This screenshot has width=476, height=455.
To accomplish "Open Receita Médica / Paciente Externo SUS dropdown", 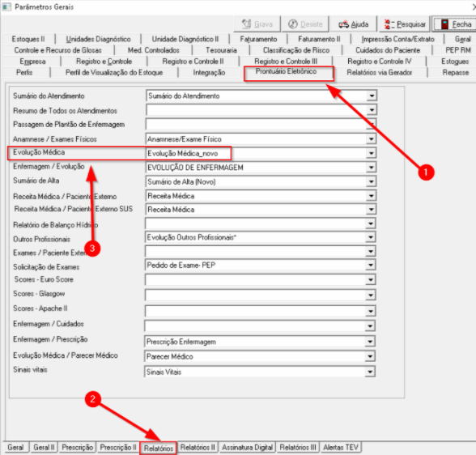I will point(372,210).
